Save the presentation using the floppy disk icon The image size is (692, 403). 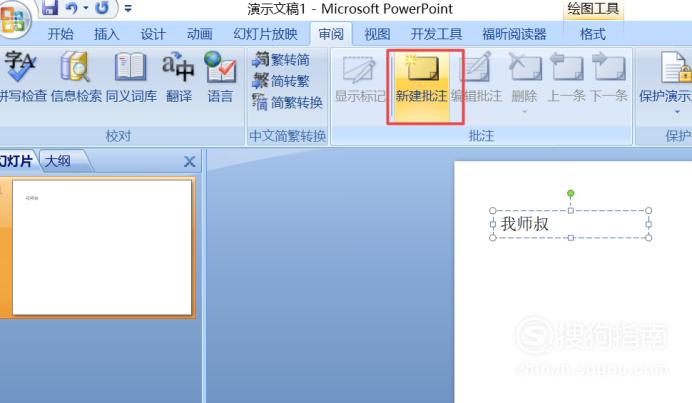coord(50,8)
